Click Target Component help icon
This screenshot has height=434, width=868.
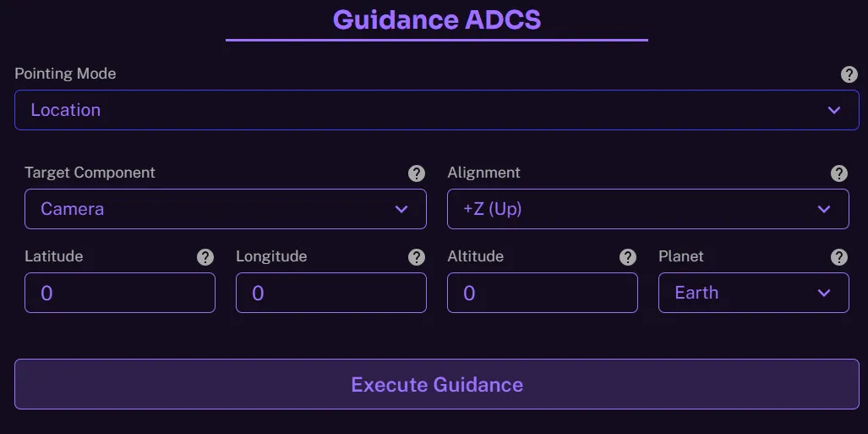[x=417, y=173]
